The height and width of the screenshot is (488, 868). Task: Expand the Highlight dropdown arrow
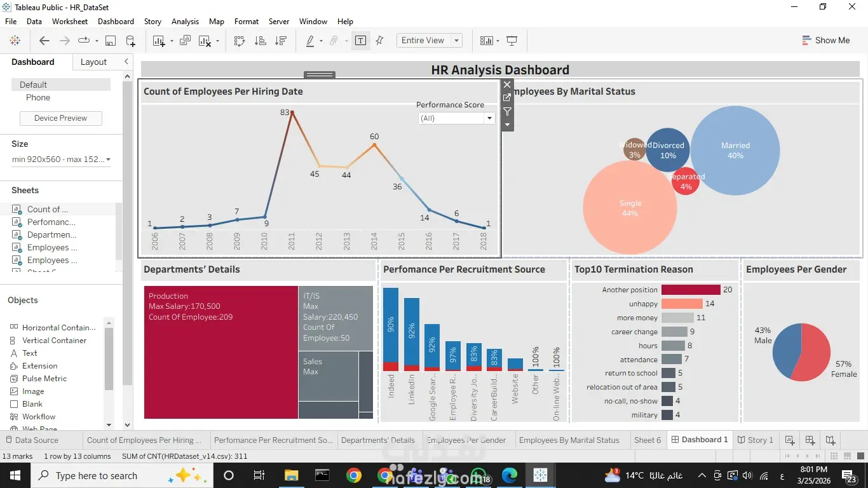click(321, 41)
